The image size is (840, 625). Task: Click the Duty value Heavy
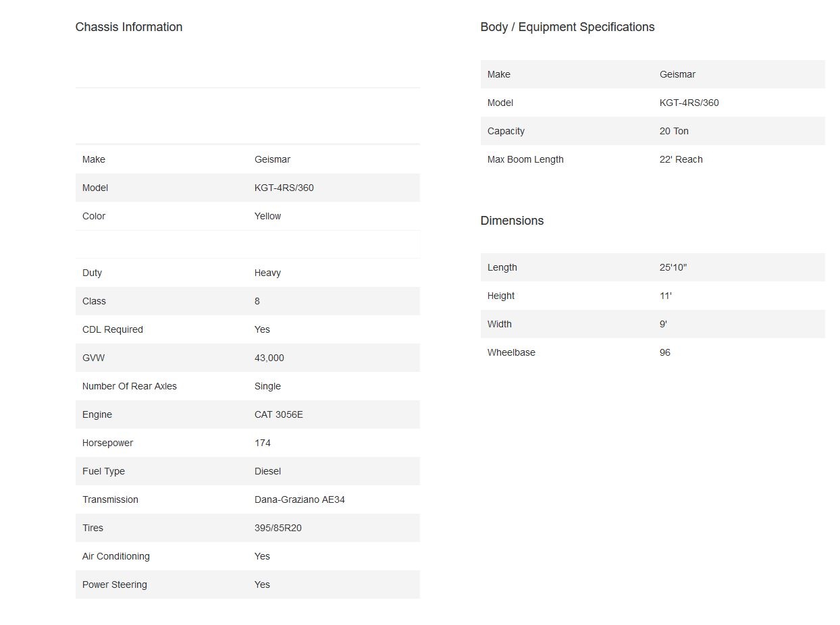point(267,273)
